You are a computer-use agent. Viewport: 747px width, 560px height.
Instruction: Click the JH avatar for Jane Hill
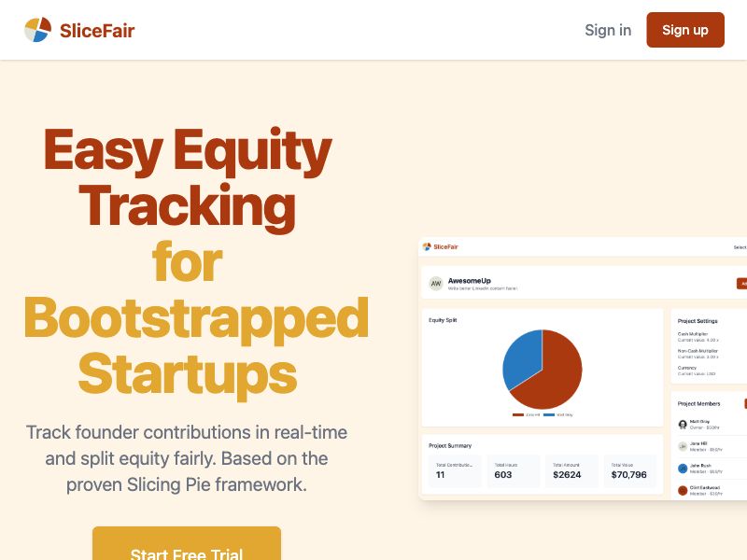(683, 446)
